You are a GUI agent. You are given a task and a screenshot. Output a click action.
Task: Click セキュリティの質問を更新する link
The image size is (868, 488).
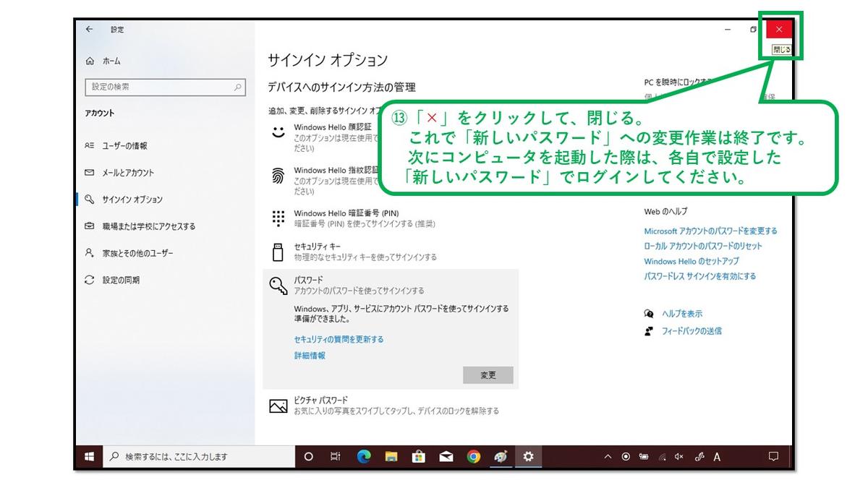click(x=339, y=339)
